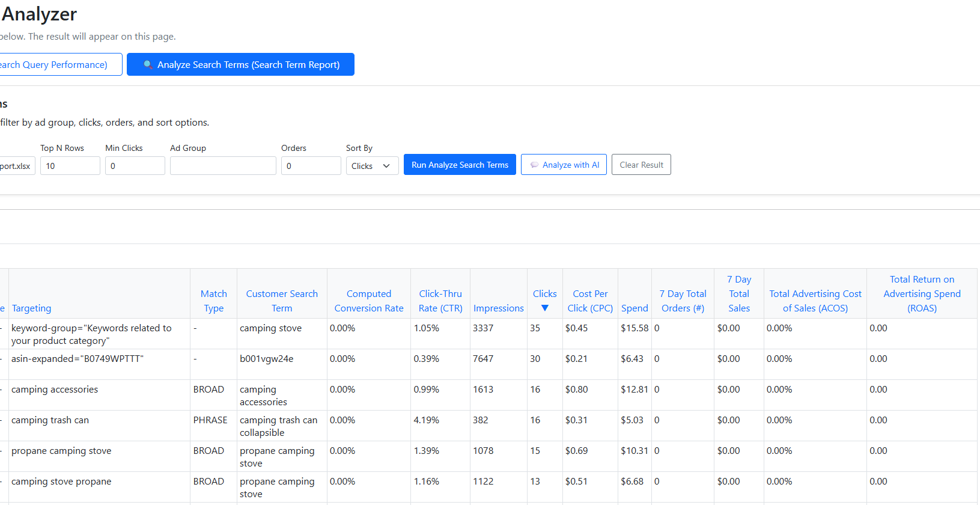Click targeting 'propane camping stove' cell

click(99, 456)
